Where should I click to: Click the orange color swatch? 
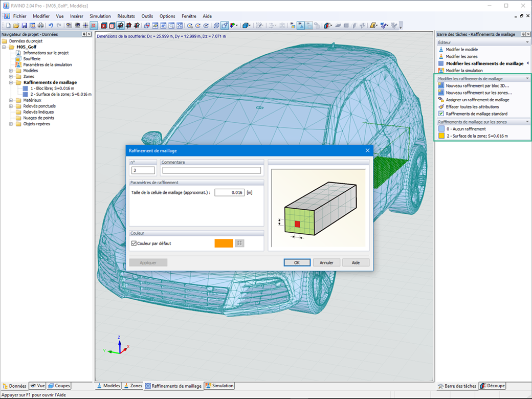coord(224,243)
